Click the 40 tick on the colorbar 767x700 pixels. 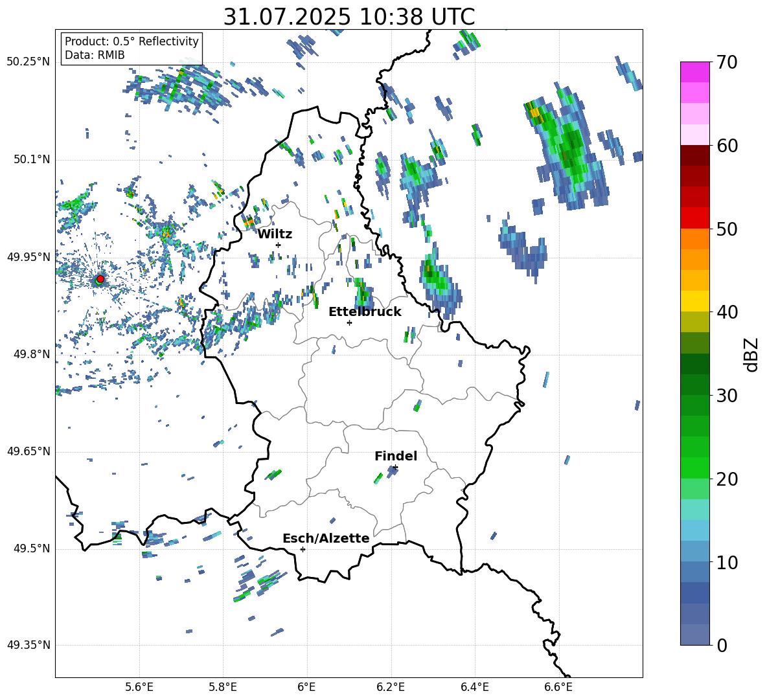727,312
